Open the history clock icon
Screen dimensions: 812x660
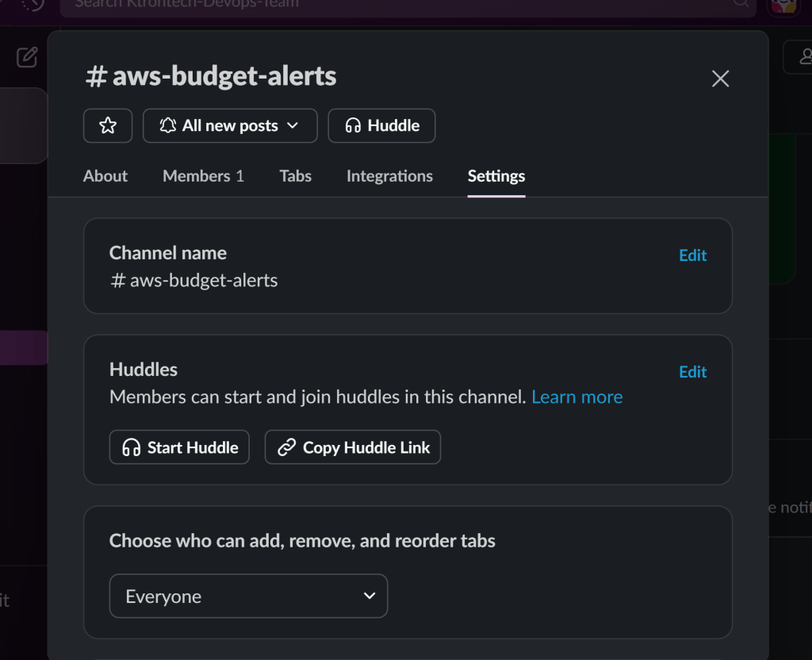(33, 5)
